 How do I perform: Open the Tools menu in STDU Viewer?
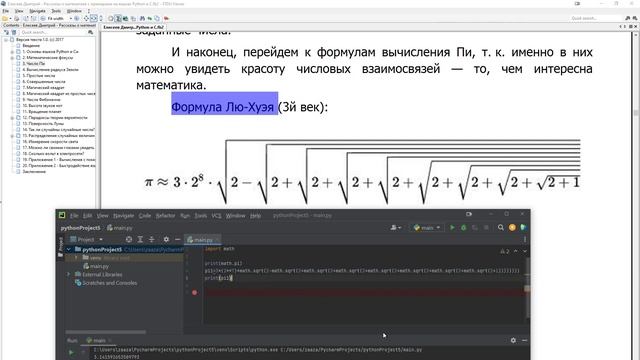pos(56,11)
